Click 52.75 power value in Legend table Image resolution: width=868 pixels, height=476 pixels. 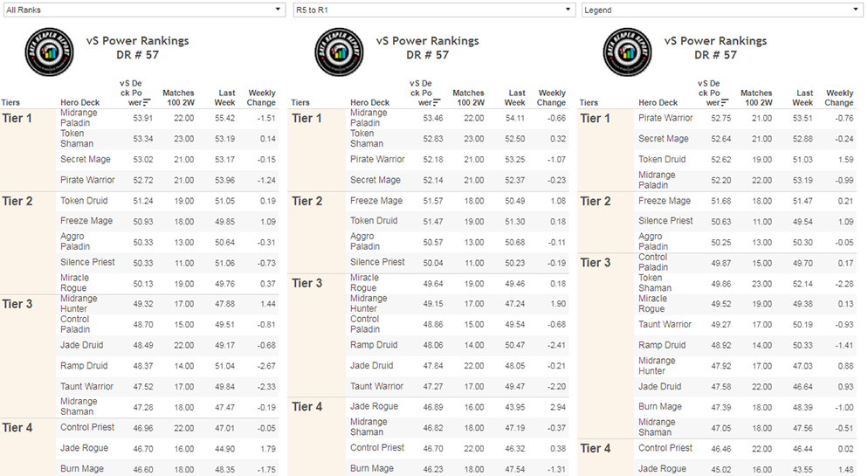[x=720, y=119]
